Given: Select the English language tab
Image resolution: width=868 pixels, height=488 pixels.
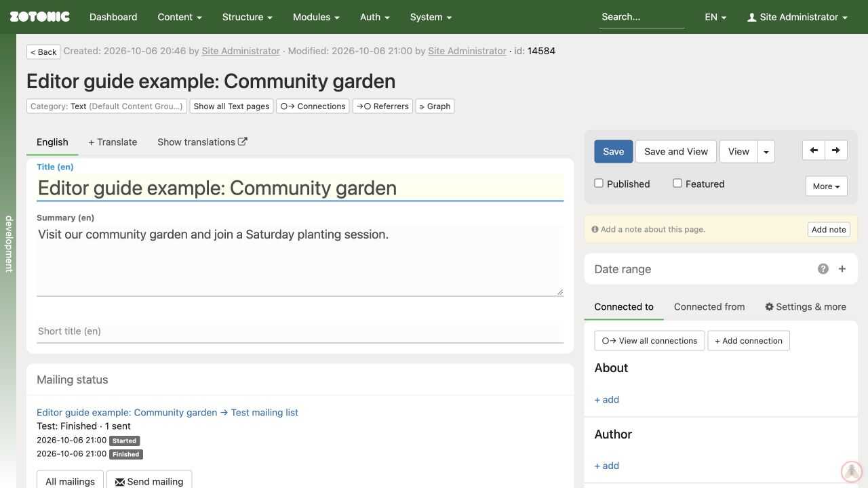Looking at the screenshot, I should click(52, 142).
